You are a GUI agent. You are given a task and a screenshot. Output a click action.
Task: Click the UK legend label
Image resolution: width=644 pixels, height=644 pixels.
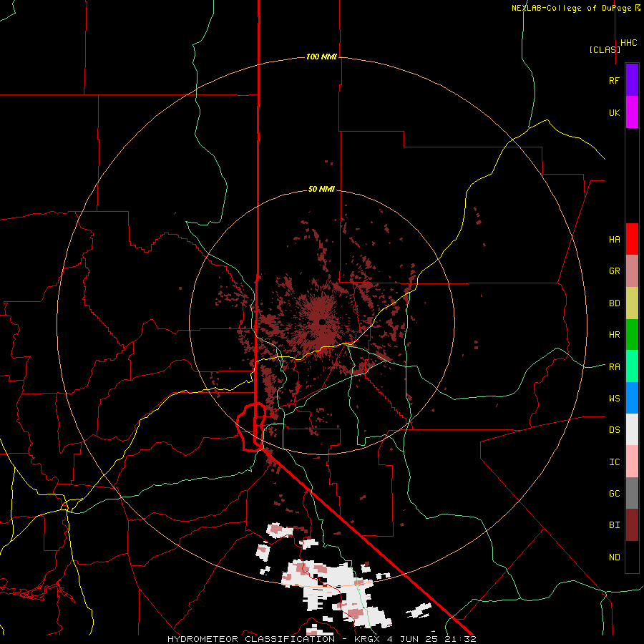point(614,113)
